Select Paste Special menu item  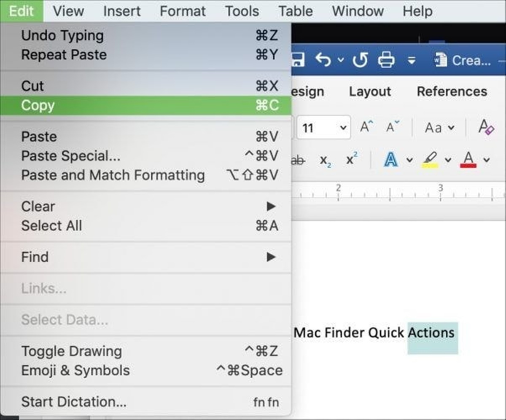pos(70,156)
